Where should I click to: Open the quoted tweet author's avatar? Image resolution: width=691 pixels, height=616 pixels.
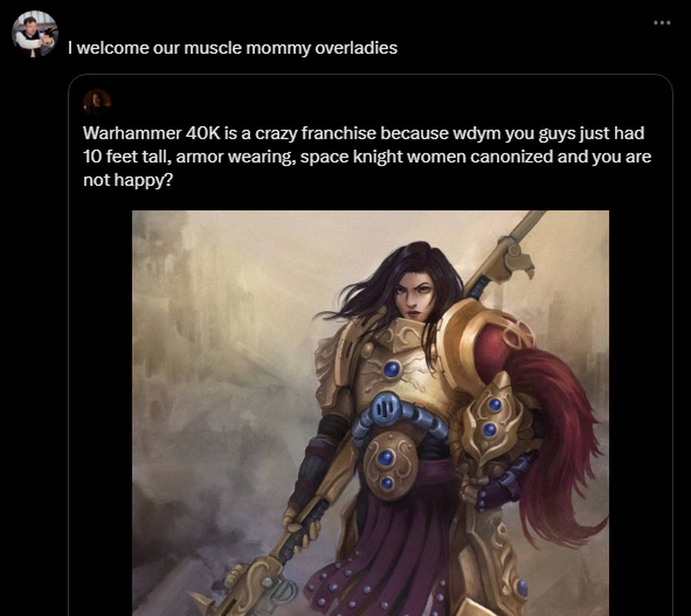(97, 103)
